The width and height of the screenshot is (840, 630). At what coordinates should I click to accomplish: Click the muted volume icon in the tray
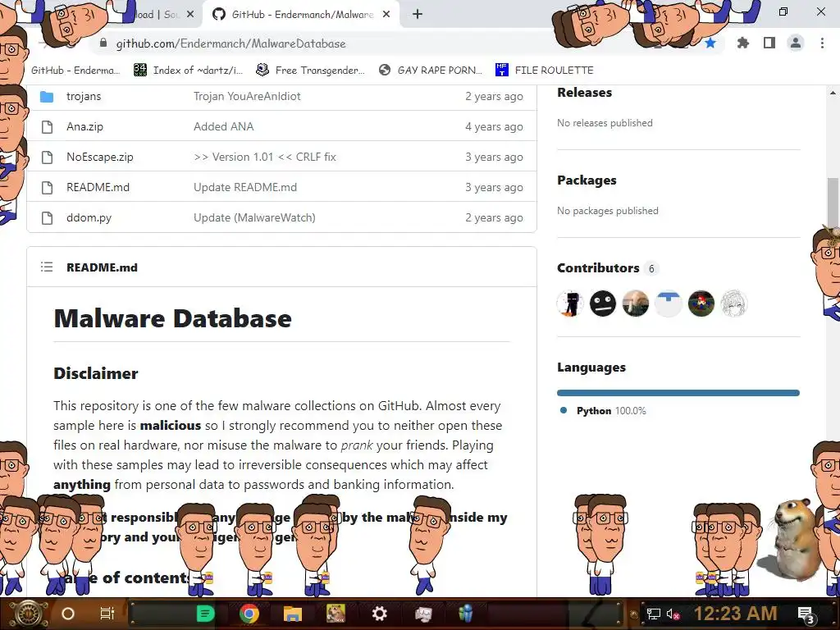[673, 614]
